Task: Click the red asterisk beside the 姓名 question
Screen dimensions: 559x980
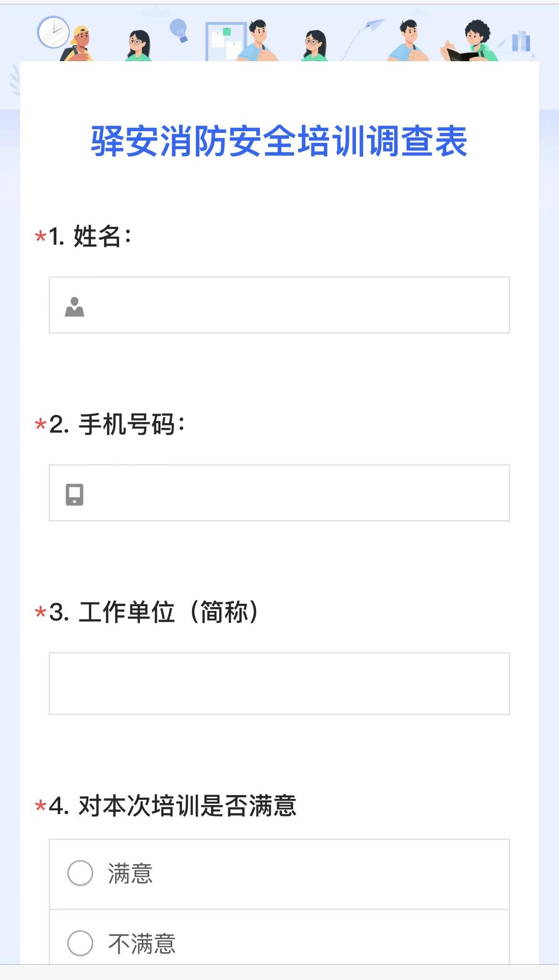Action: click(x=41, y=237)
